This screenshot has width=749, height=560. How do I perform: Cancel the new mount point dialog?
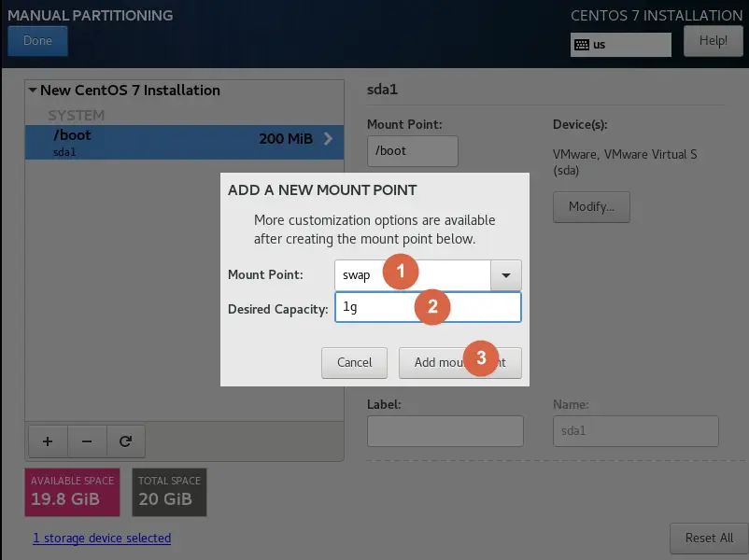355,363
